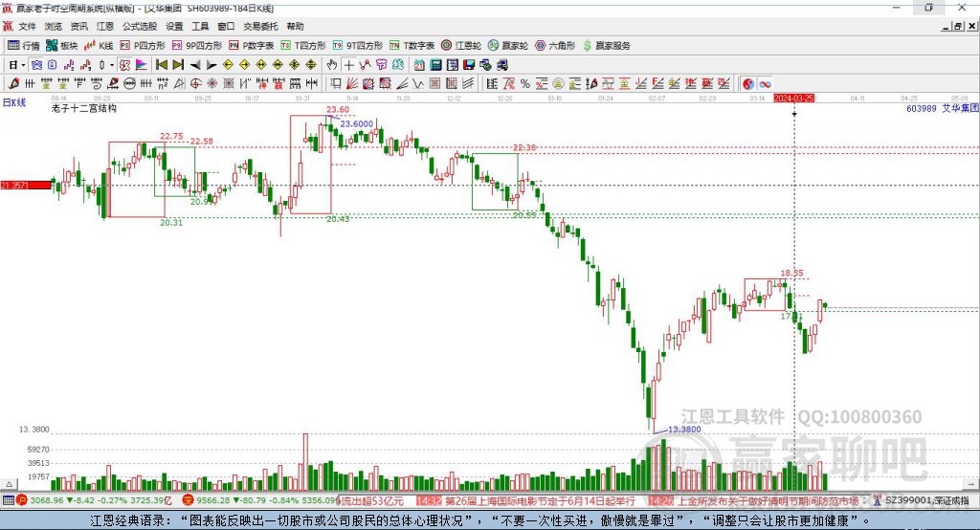Click the 沪 Shanghai index status badge
980x530 pixels.
pos(22,500)
